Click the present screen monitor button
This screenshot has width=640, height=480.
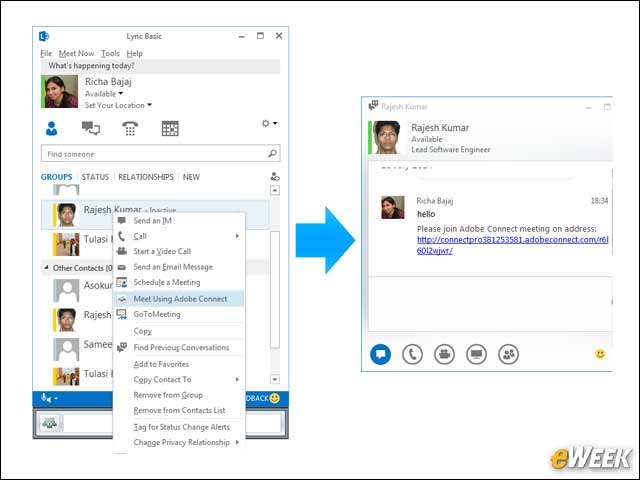point(476,354)
